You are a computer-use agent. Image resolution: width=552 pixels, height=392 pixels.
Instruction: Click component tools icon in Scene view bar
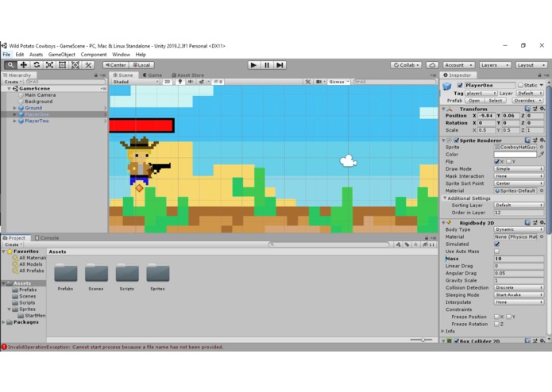pyautogui.click(x=307, y=82)
